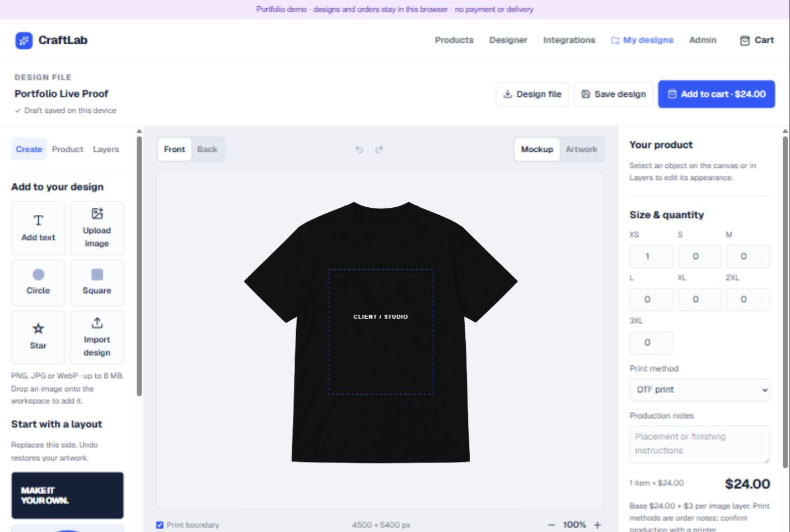Open My designs page

point(642,40)
